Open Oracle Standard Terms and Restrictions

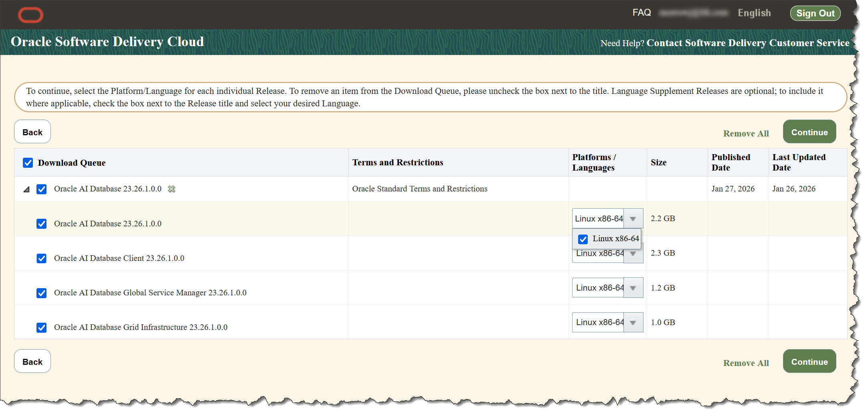[x=420, y=189]
